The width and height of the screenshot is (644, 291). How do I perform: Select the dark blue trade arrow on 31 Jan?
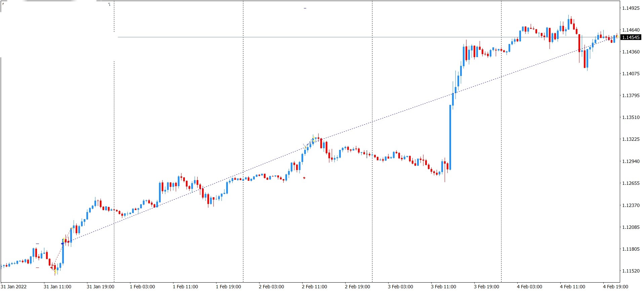63,243
